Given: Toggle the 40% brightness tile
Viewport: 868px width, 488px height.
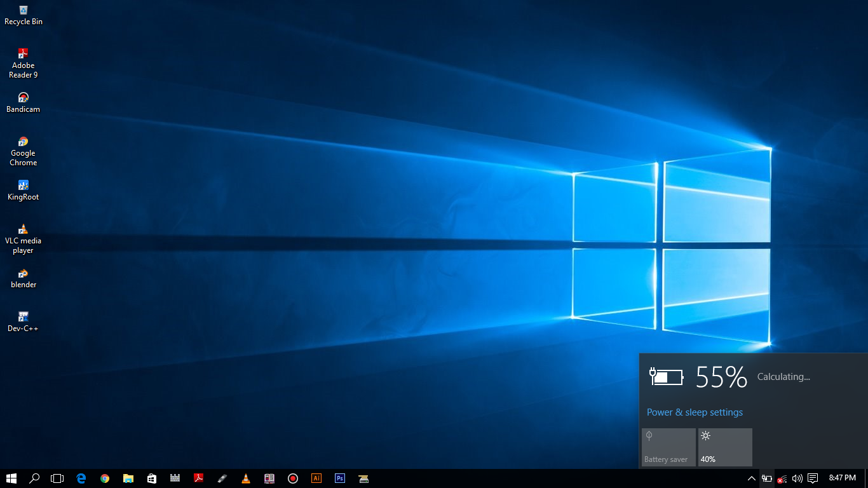Looking at the screenshot, I should tap(725, 447).
